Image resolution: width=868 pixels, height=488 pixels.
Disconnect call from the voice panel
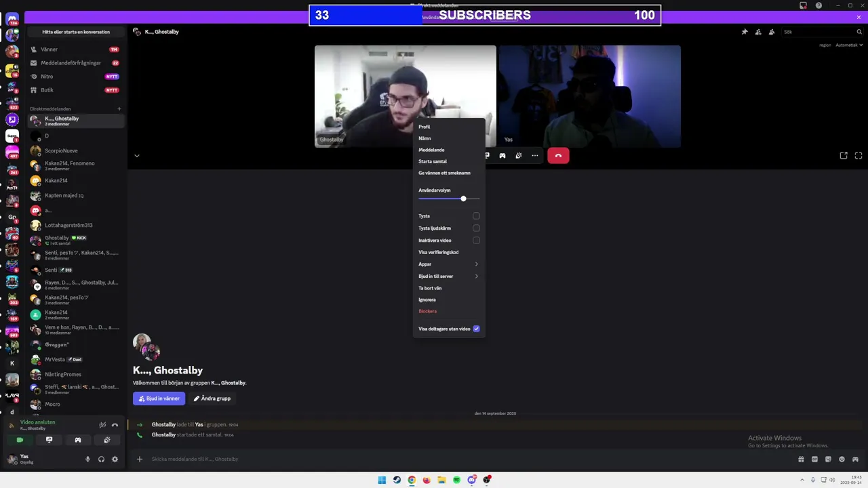click(115, 425)
